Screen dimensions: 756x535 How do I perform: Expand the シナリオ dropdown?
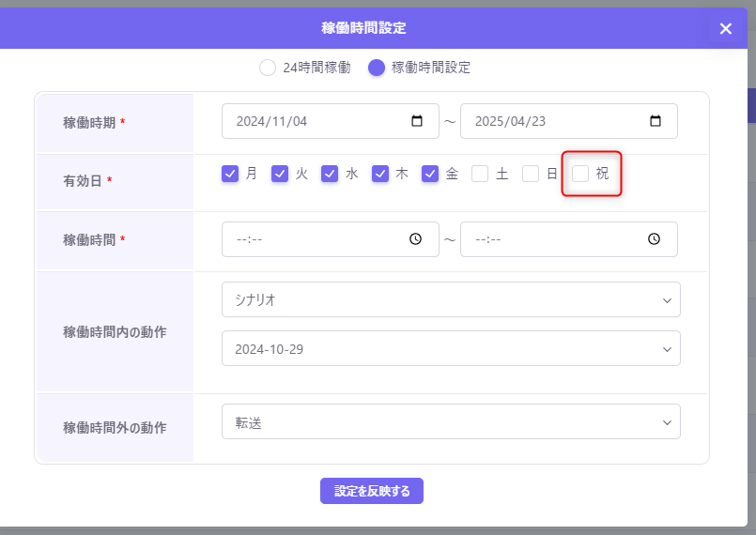(451, 299)
